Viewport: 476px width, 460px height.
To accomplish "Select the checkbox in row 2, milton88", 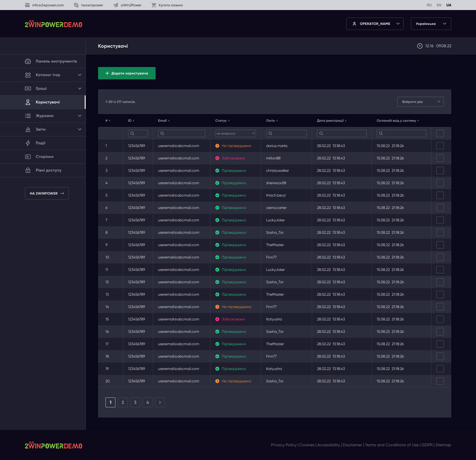I will [x=440, y=158].
